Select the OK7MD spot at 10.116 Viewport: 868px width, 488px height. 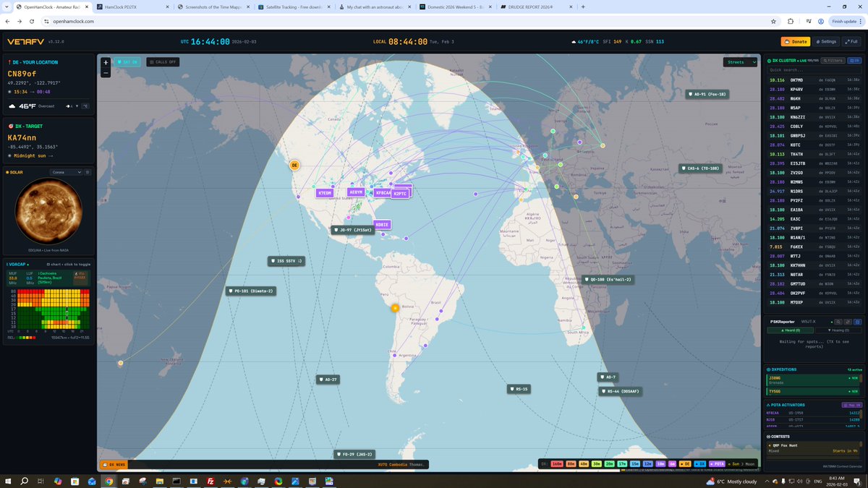(814, 80)
